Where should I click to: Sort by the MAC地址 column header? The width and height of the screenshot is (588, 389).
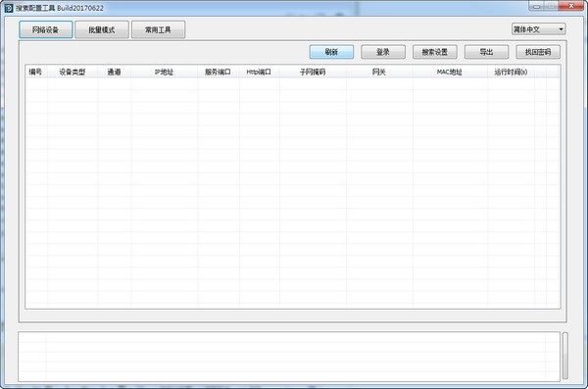450,73
